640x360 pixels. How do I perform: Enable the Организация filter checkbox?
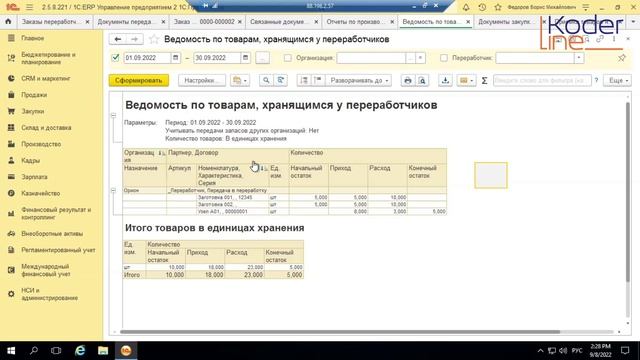288,58
